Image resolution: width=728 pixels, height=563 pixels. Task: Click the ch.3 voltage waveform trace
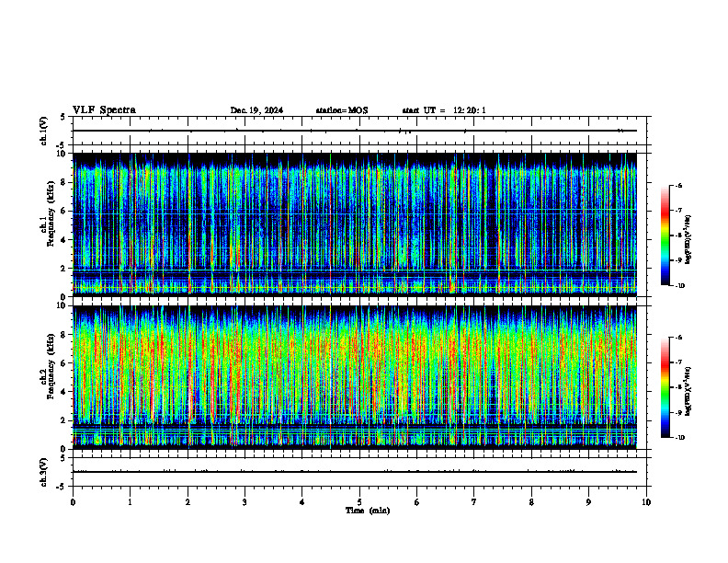(x=355, y=472)
